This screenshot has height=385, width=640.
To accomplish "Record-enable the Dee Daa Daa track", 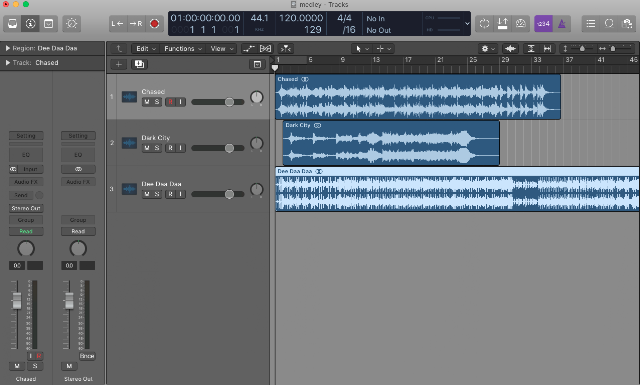I will point(171,194).
